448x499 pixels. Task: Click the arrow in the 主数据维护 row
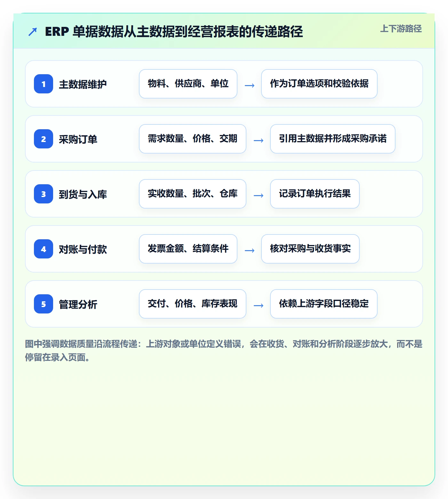click(250, 85)
